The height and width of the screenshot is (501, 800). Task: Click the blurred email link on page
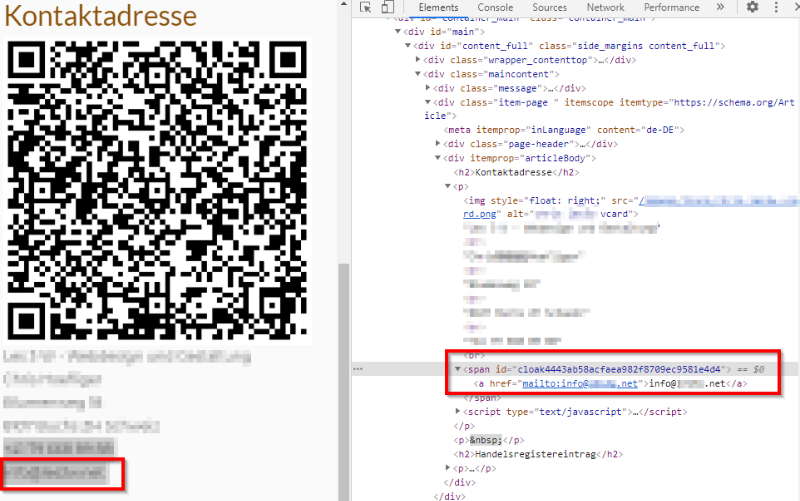click(55, 474)
